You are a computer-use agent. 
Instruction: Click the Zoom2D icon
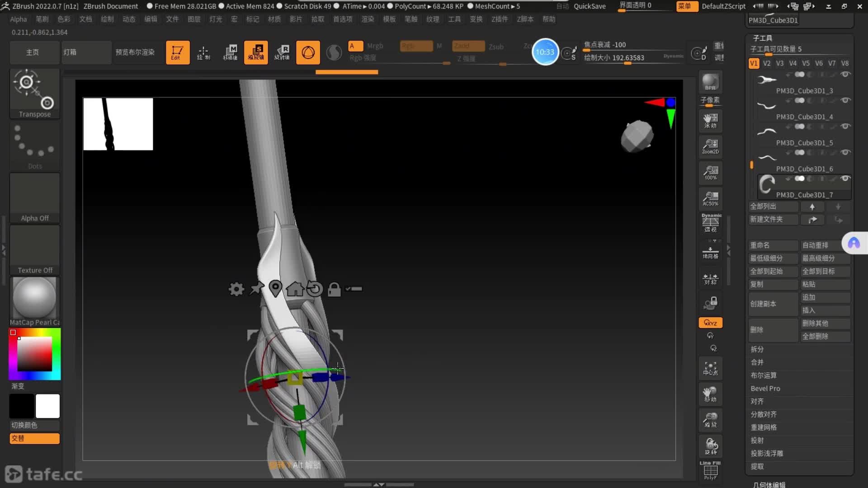(710, 146)
